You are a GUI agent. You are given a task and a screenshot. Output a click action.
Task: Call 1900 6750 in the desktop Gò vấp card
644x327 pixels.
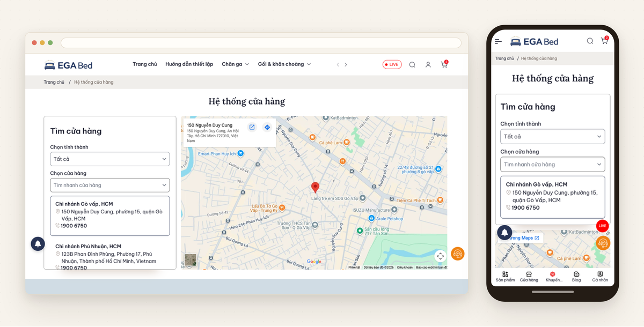tap(74, 226)
